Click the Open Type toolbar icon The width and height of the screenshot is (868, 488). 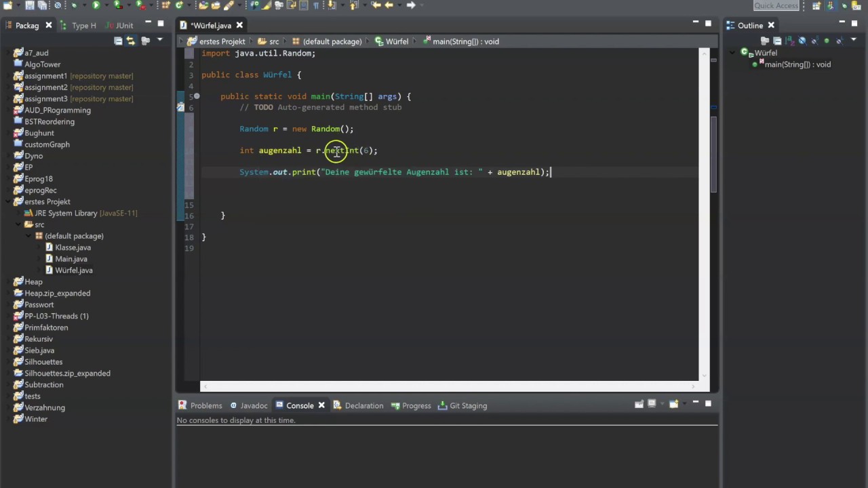[203, 5]
